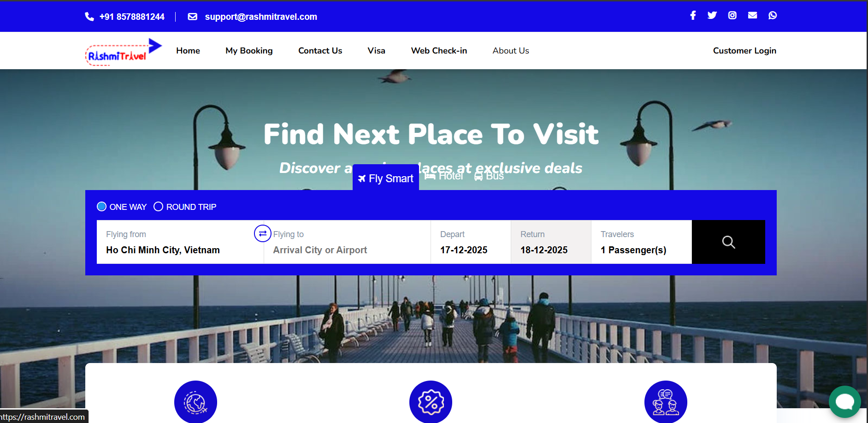This screenshot has height=423, width=868.
Task: Switch to the Fly Smart tab
Action: click(386, 178)
